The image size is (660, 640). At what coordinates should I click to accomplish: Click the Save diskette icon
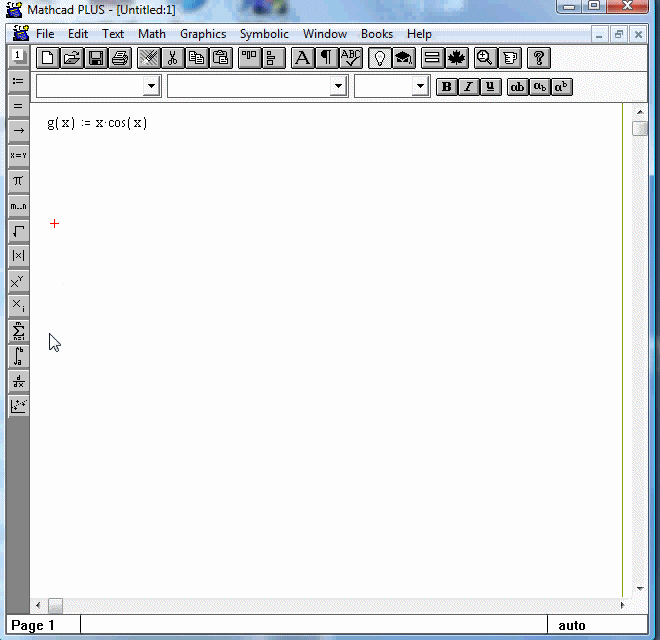pyautogui.click(x=96, y=58)
